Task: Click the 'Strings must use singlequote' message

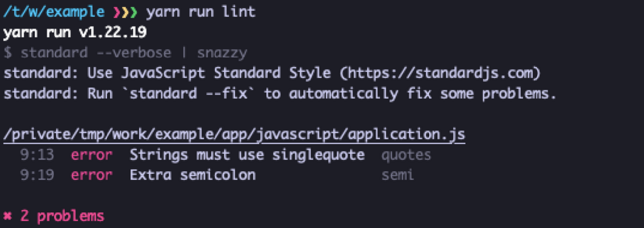Action: (247, 155)
